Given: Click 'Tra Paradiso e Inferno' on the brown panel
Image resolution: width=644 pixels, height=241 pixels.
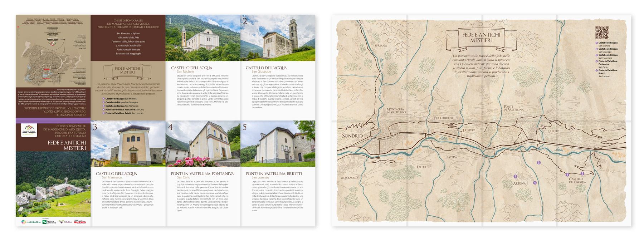Looking at the screenshot, I should (128, 34).
